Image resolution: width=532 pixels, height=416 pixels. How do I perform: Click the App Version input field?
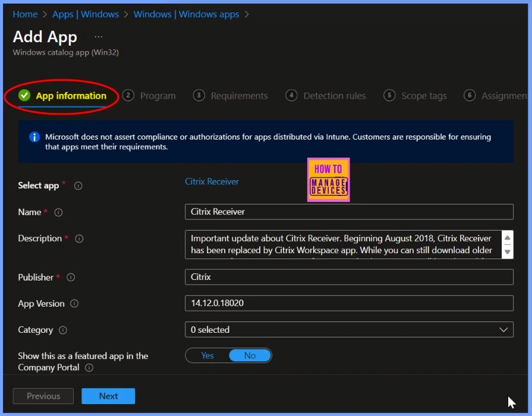click(x=349, y=303)
